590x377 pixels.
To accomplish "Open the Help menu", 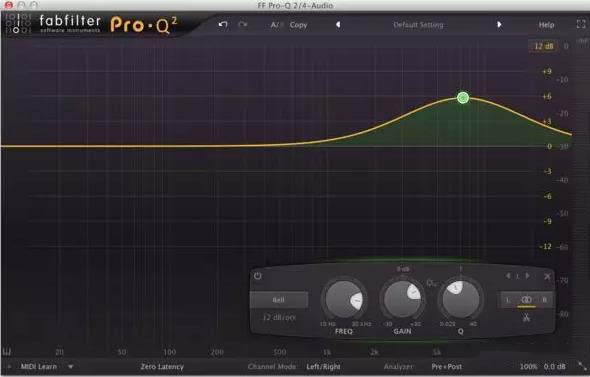I will point(546,25).
